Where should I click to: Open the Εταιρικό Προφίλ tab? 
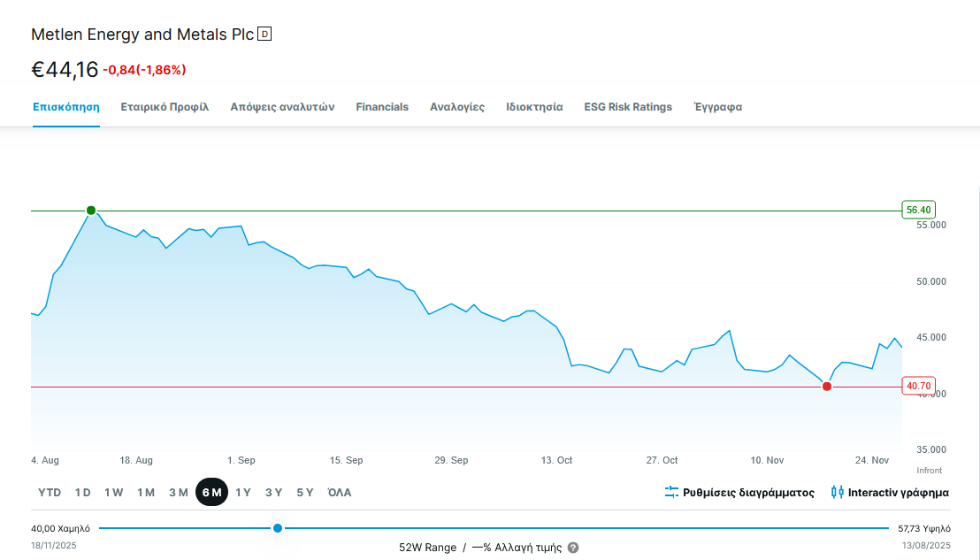165,107
